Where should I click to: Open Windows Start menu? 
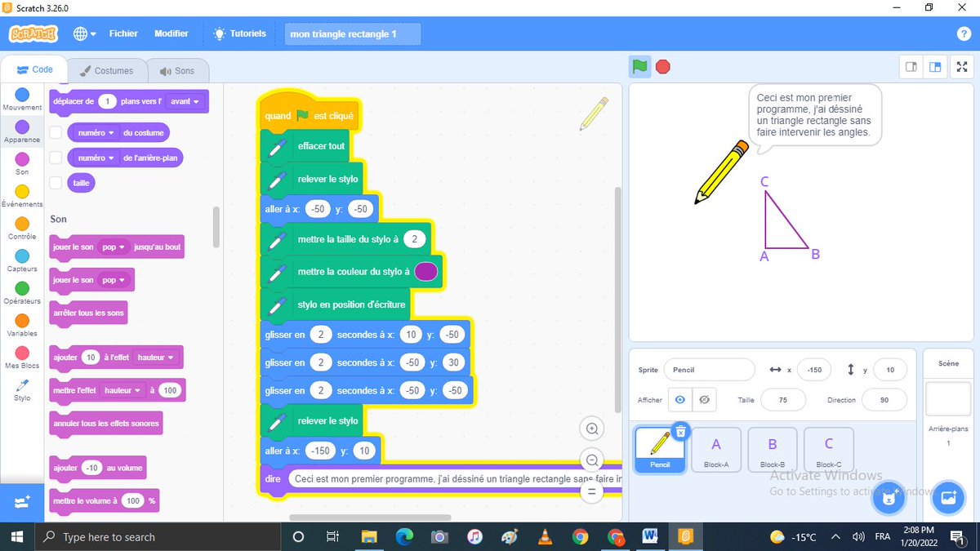pos(18,536)
